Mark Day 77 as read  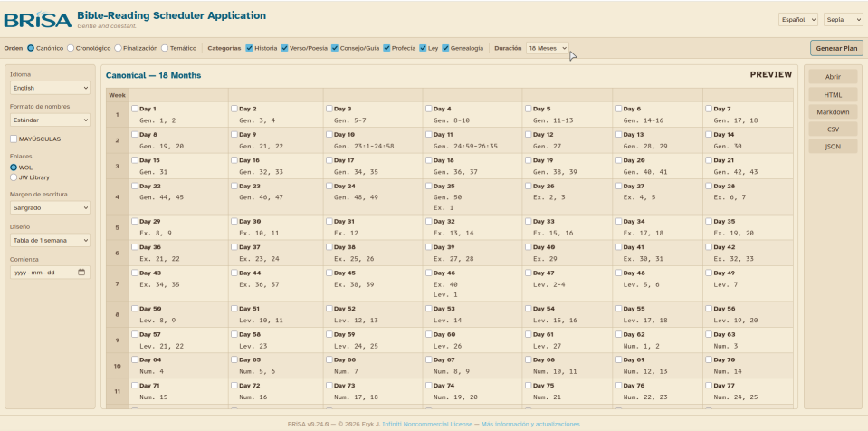pyautogui.click(x=709, y=385)
